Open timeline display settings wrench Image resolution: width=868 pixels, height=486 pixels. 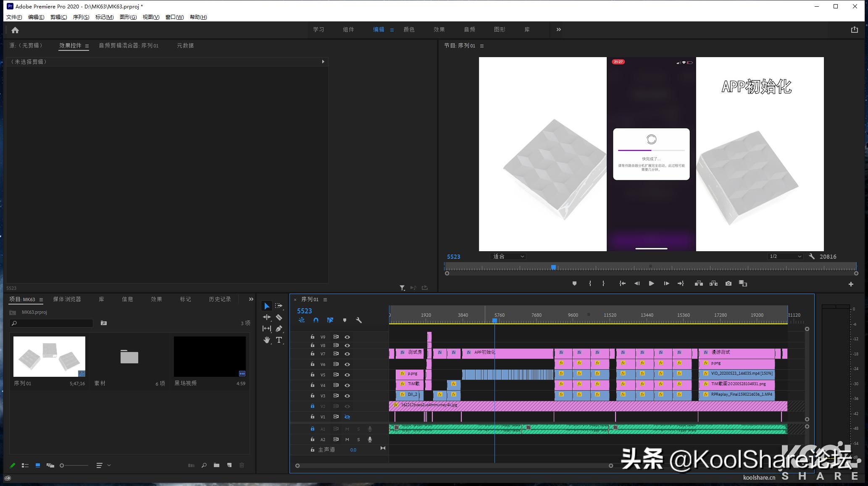pos(359,320)
